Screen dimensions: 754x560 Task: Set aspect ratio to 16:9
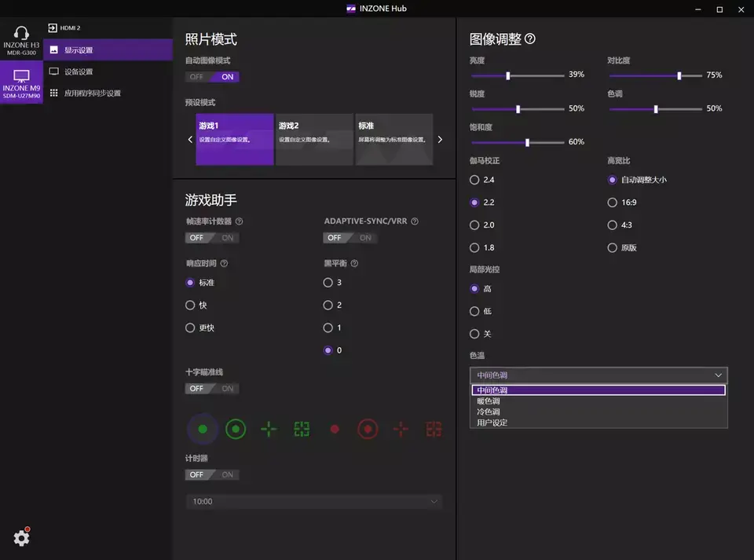pyautogui.click(x=613, y=203)
